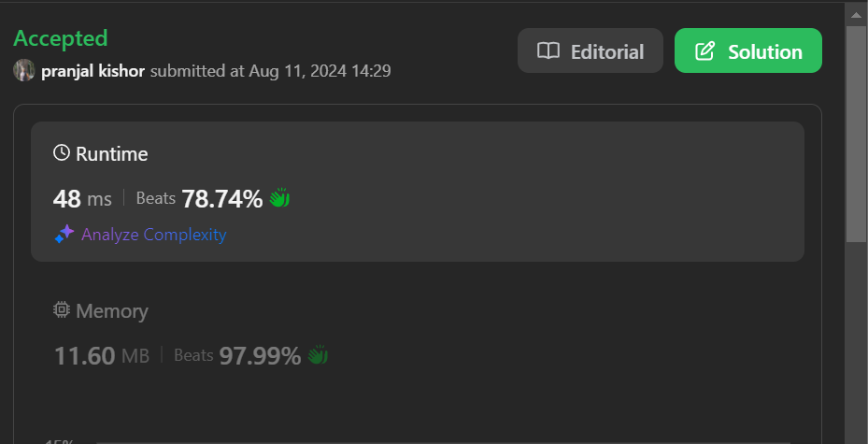Click the scrollbar up arrow
This screenshot has width=868, height=444.
click(x=856, y=12)
